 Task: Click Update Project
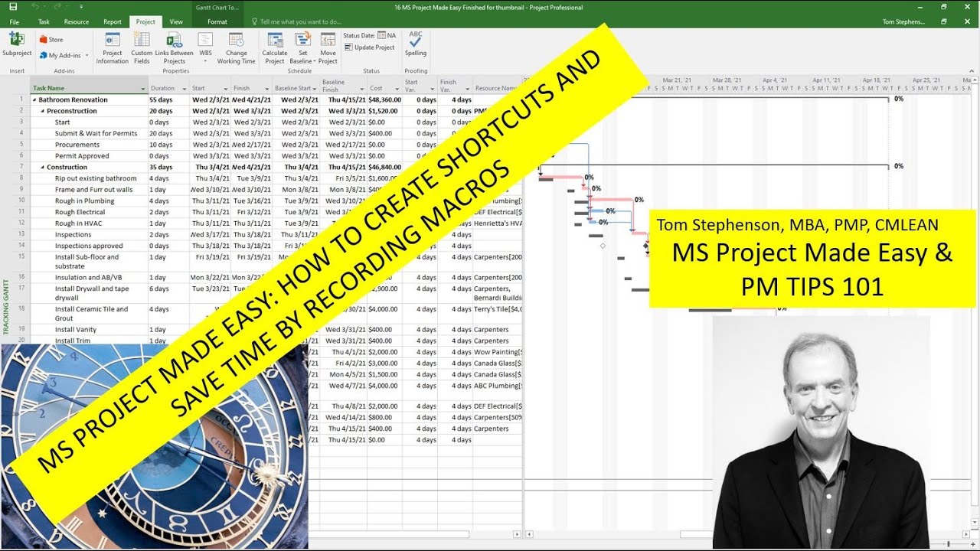(x=370, y=47)
